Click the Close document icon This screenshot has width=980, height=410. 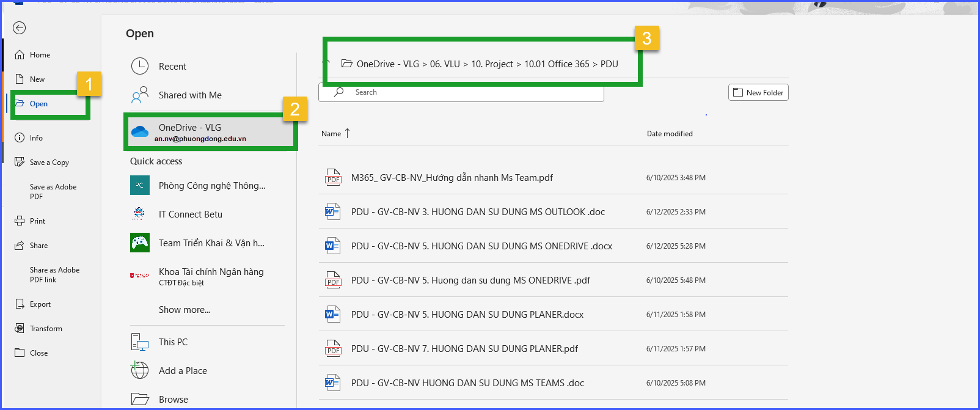[20, 353]
